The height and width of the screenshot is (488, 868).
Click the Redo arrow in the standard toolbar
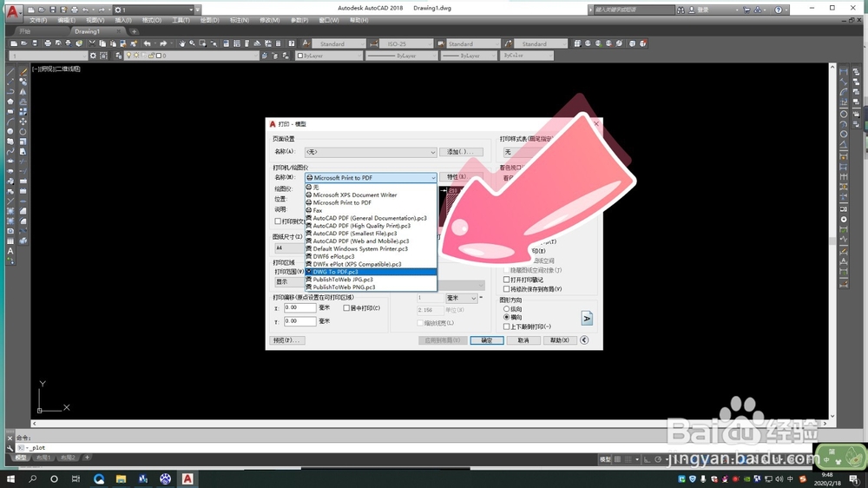tap(163, 43)
